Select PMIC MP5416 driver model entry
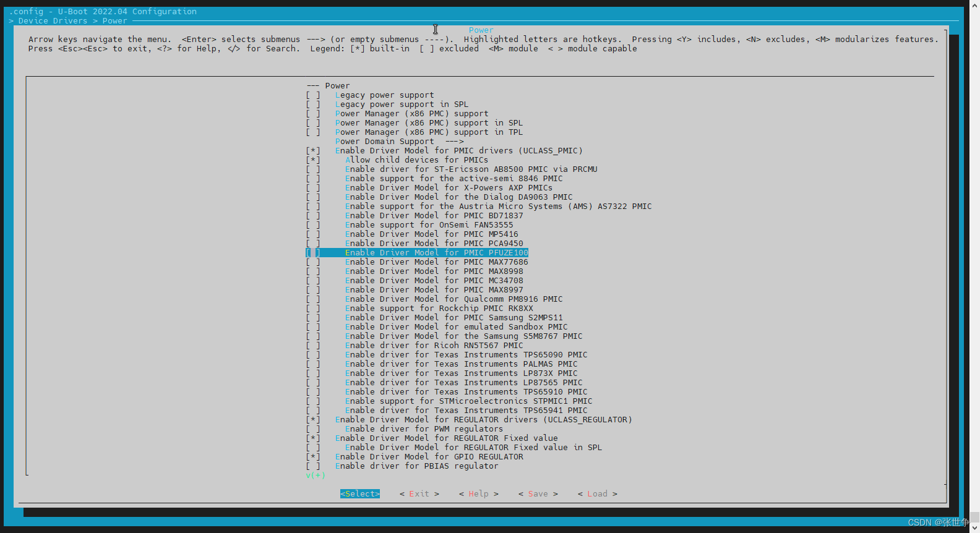The height and width of the screenshot is (533, 980). click(431, 234)
